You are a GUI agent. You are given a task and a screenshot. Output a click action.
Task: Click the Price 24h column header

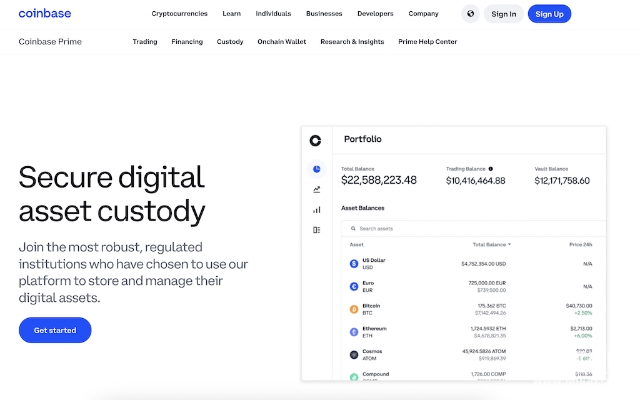pyautogui.click(x=580, y=244)
